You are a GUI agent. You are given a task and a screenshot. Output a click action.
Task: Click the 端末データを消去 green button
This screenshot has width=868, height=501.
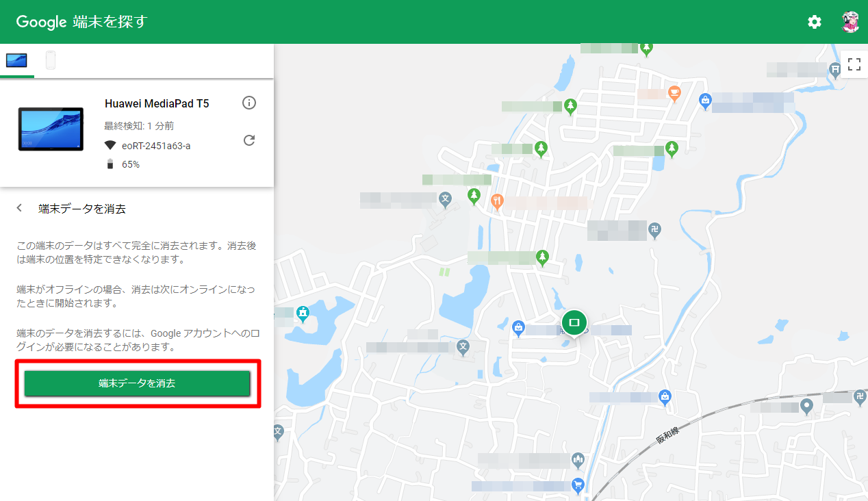point(137,383)
